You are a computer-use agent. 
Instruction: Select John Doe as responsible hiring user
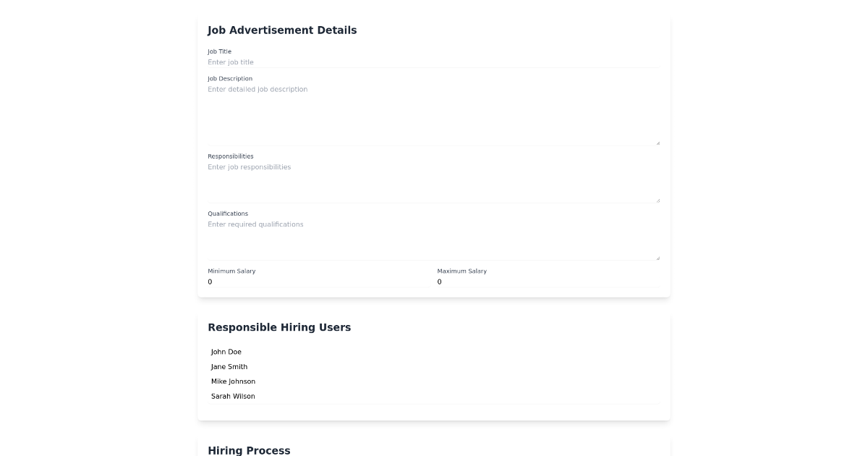(226, 352)
